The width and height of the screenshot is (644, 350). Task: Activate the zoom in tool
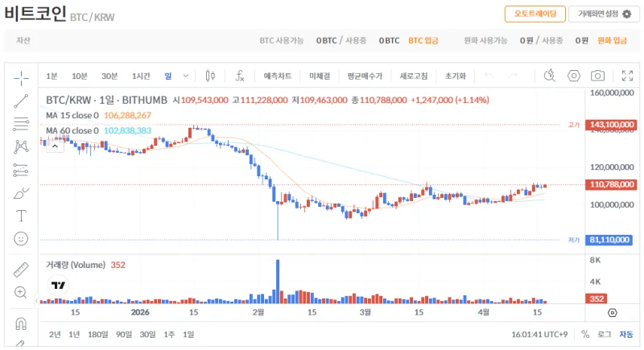(21, 292)
